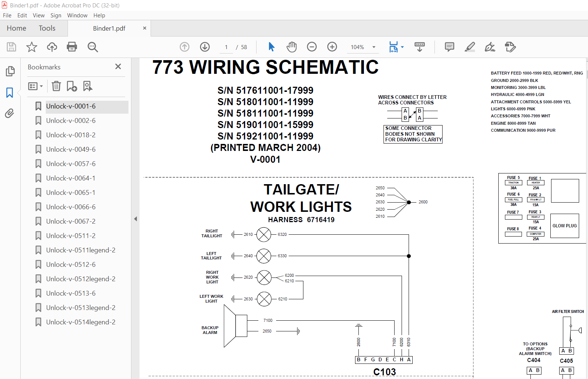The width and height of the screenshot is (588, 379).
Task: Select bookmark Unlock-v-0067-2
Action: click(71, 221)
